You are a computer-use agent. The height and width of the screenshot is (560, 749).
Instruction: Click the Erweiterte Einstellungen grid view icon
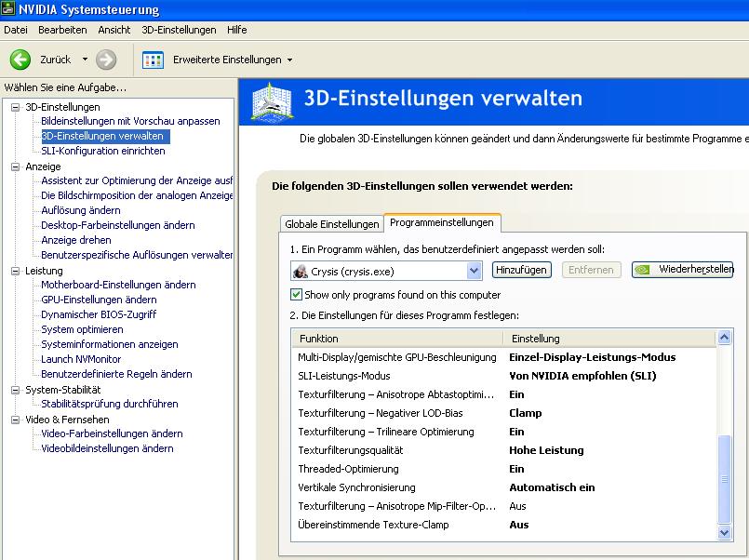tap(153, 60)
